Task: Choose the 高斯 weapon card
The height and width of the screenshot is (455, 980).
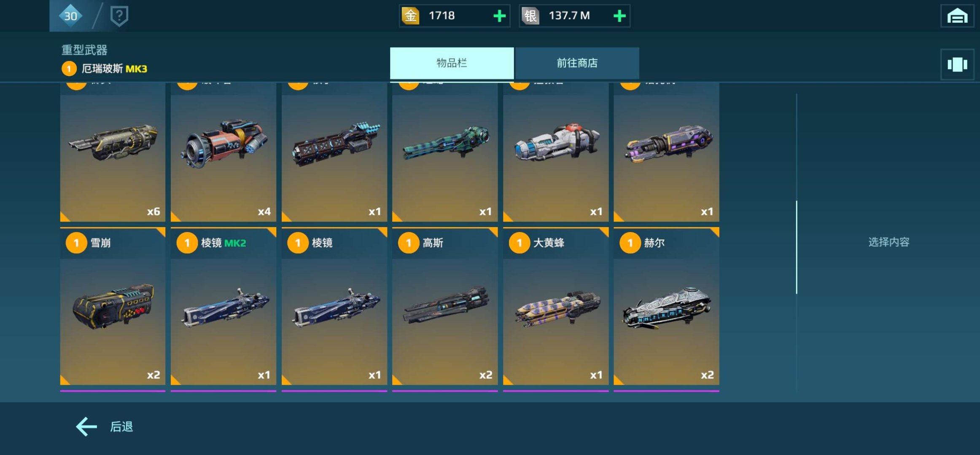Action: click(x=445, y=306)
